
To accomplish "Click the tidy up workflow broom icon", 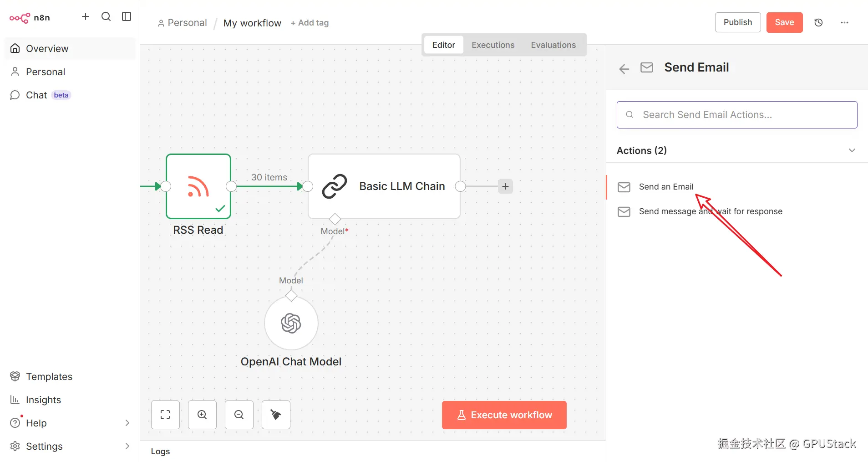I will [x=276, y=415].
